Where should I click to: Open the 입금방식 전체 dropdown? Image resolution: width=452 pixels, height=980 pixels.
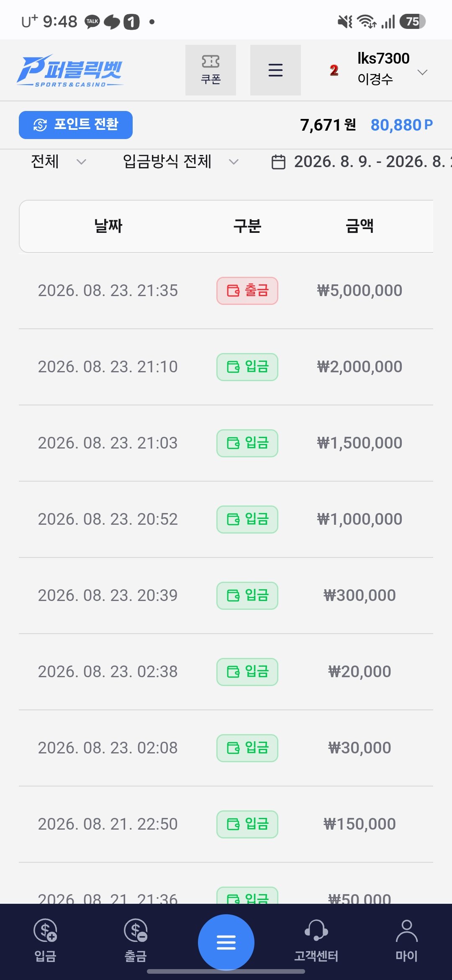pos(181,162)
